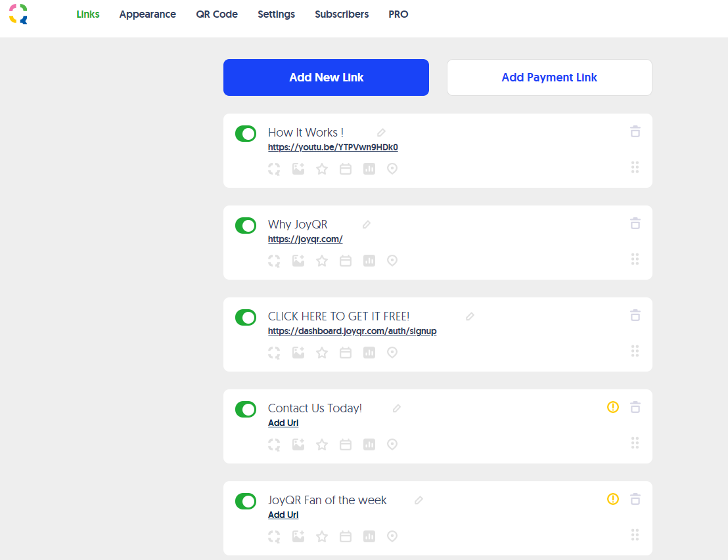Viewport: 728px width, 560px height.
Task: Open the QR Code tab
Action: click(x=217, y=14)
